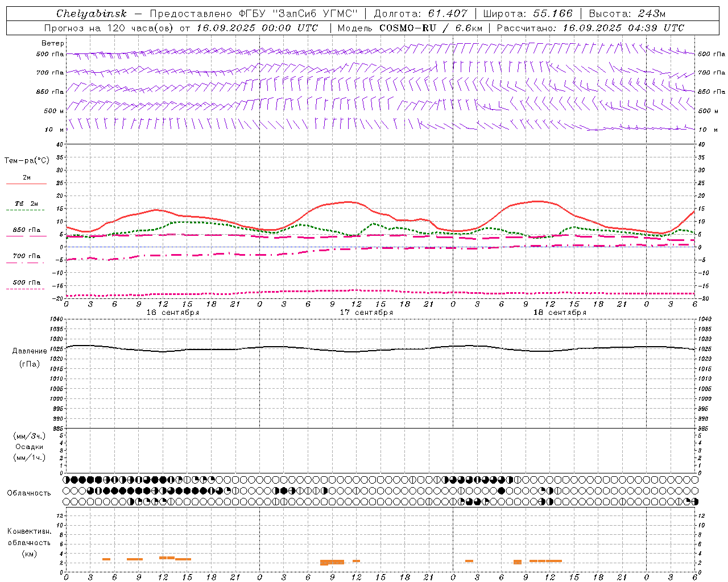The image size is (728, 582).
Task: Select the "ЗапСиб УГМС" provider name
Action: (315, 14)
